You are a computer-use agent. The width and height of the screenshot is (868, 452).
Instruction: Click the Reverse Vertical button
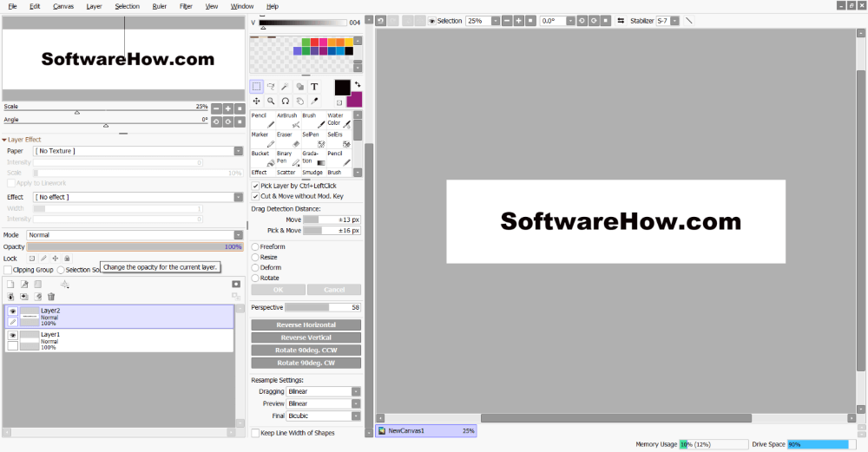(306, 337)
